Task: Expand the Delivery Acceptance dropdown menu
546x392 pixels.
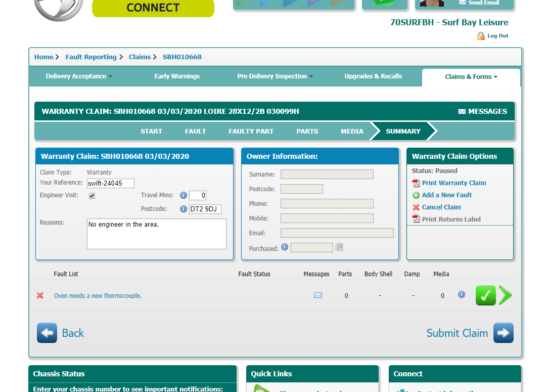Action: 79,76
